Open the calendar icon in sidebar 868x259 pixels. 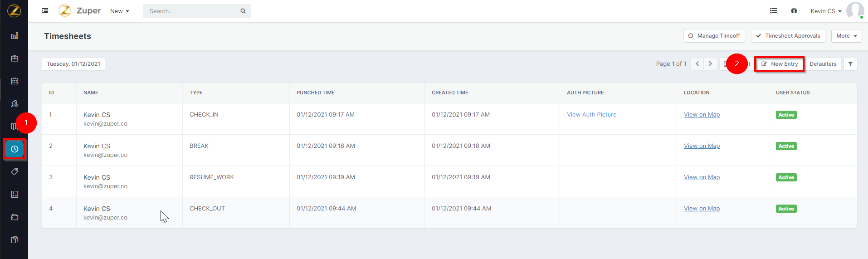point(15,81)
